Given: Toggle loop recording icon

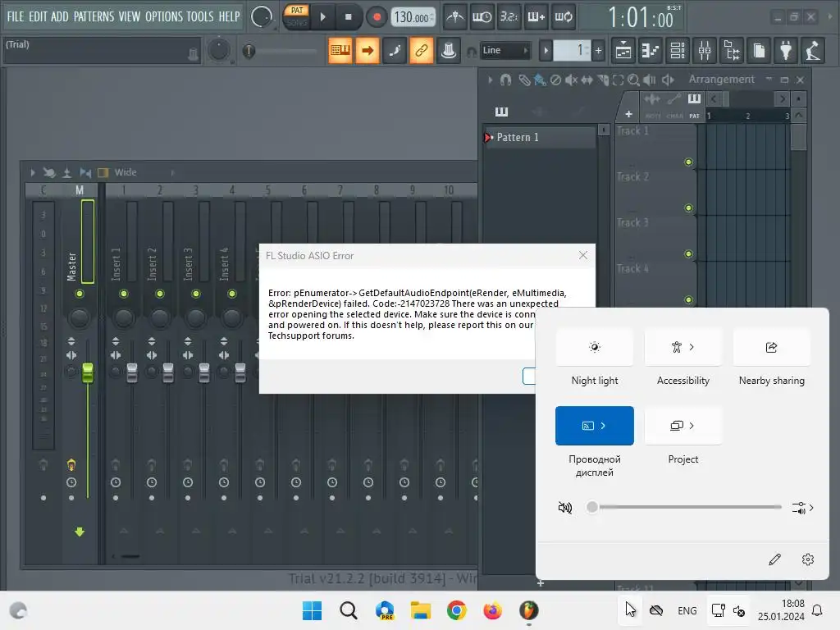Looking at the screenshot, I should click(563, 17).
